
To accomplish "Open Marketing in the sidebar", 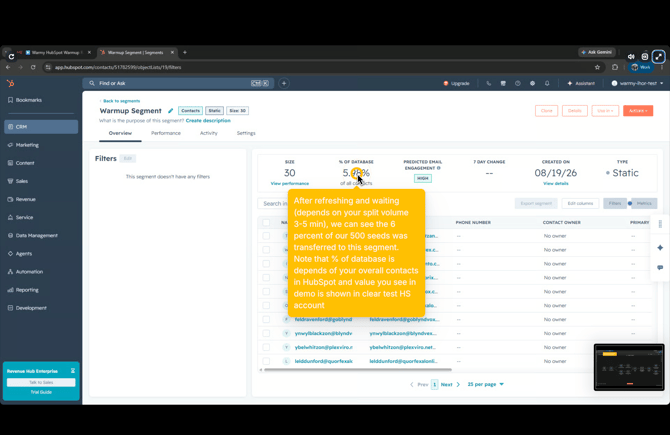I will coord(41,145).
